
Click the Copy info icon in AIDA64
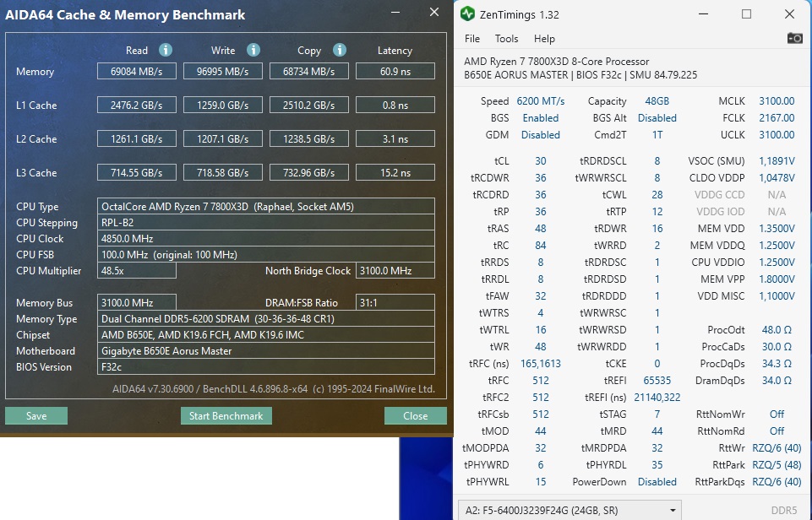[340, 50]
